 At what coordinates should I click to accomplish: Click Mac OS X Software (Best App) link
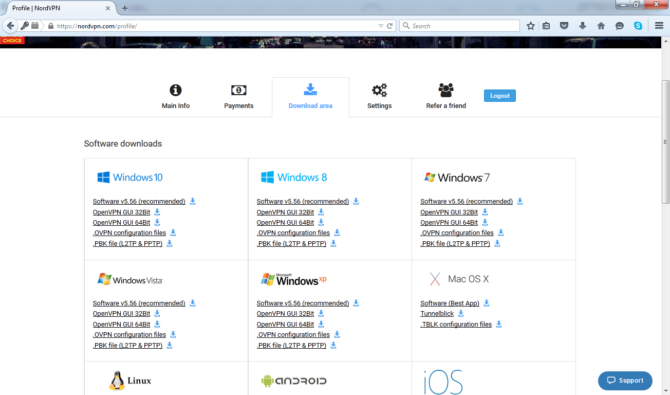450,303
